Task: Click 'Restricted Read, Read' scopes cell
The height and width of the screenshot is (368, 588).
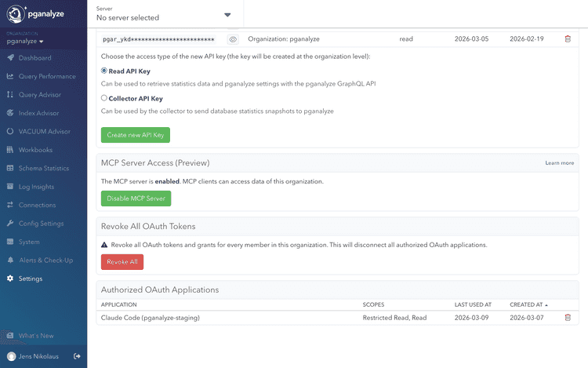Action: 394,318
